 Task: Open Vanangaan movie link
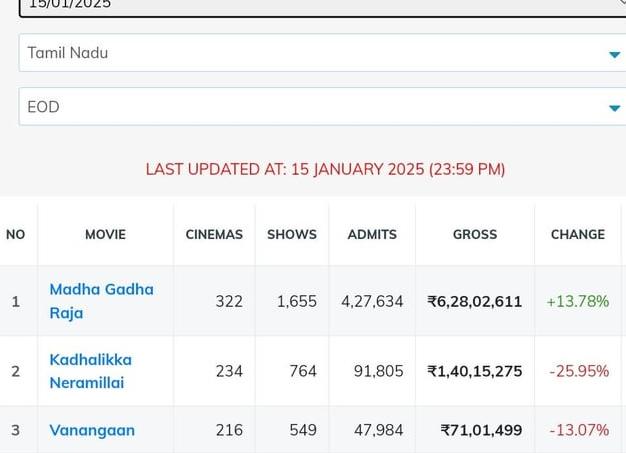click(92, 430)
